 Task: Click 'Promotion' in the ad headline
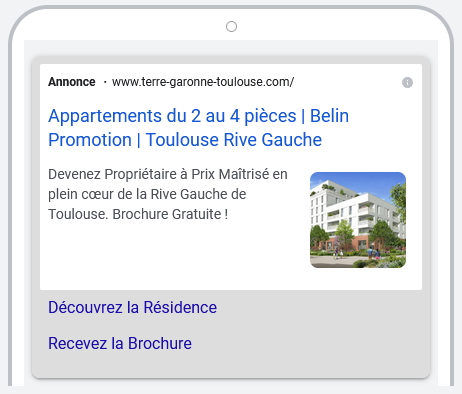(90, 139)
